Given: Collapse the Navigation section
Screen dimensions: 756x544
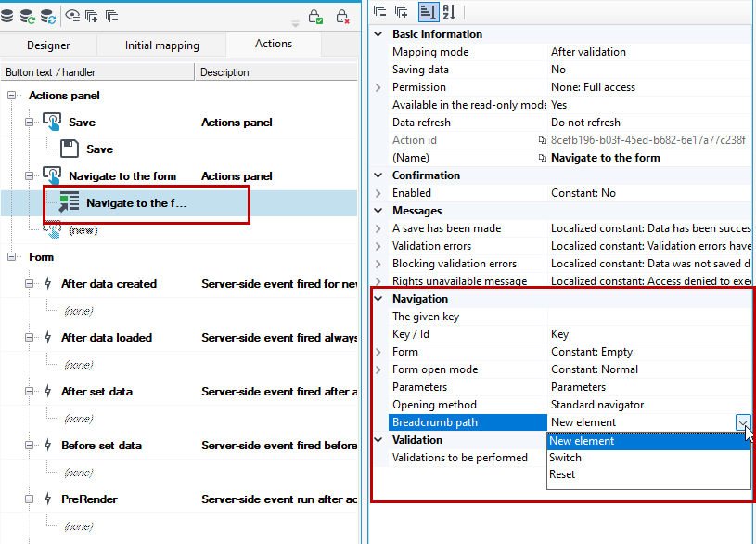Looking at the screenshot, I should click(x=378, y=299).
